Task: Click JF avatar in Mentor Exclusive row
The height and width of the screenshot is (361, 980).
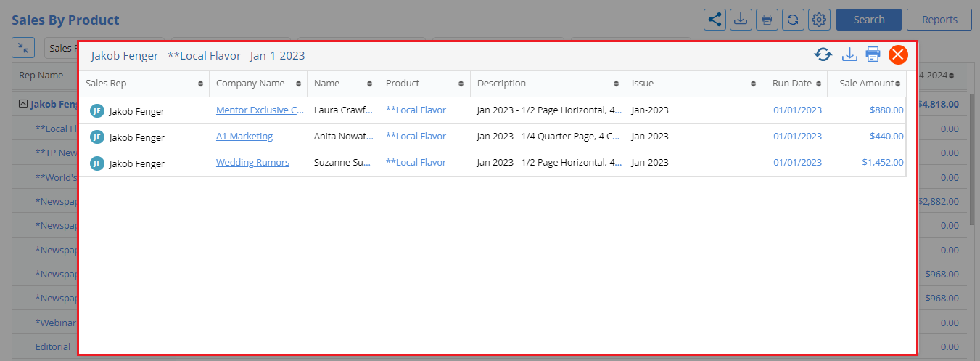Action: pos(96,111)
